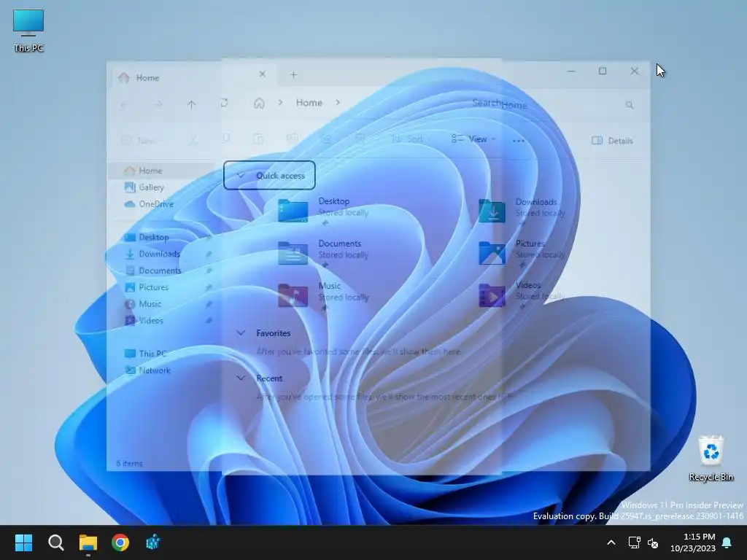Click the '6 items' status text

click(130, 463)
